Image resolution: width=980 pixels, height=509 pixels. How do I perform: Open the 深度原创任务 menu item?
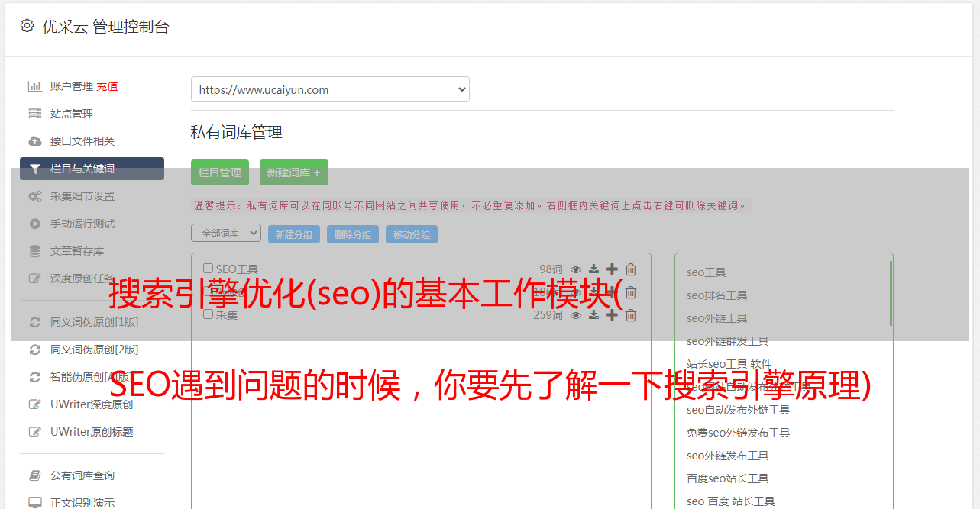coord(82,279)
